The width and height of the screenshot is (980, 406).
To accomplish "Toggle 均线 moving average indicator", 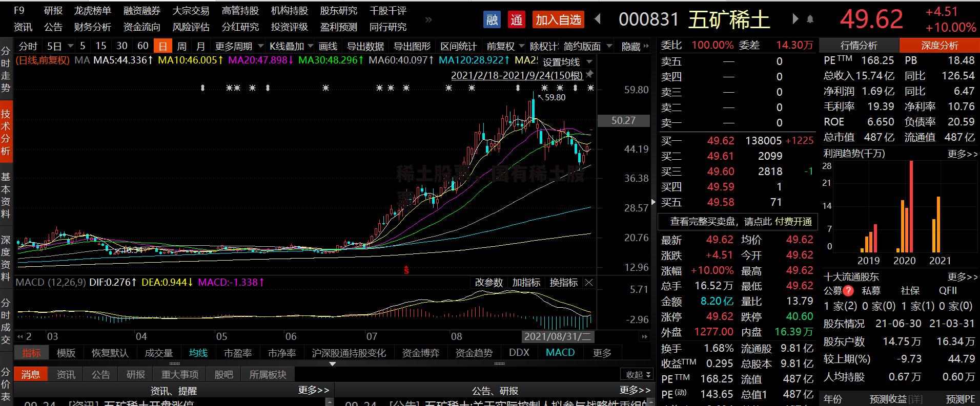I will click(x=198, y=353).
